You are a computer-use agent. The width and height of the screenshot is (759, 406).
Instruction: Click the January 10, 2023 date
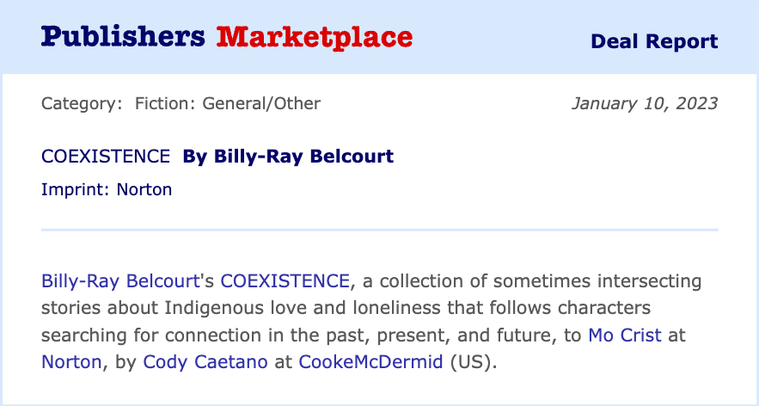pos(645,104)
